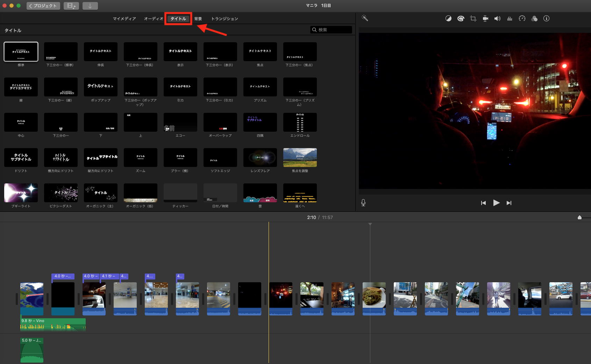Screen dimensions: 591x364
Task: Choose the ズーム title style
Action: [x=141, y=158]
